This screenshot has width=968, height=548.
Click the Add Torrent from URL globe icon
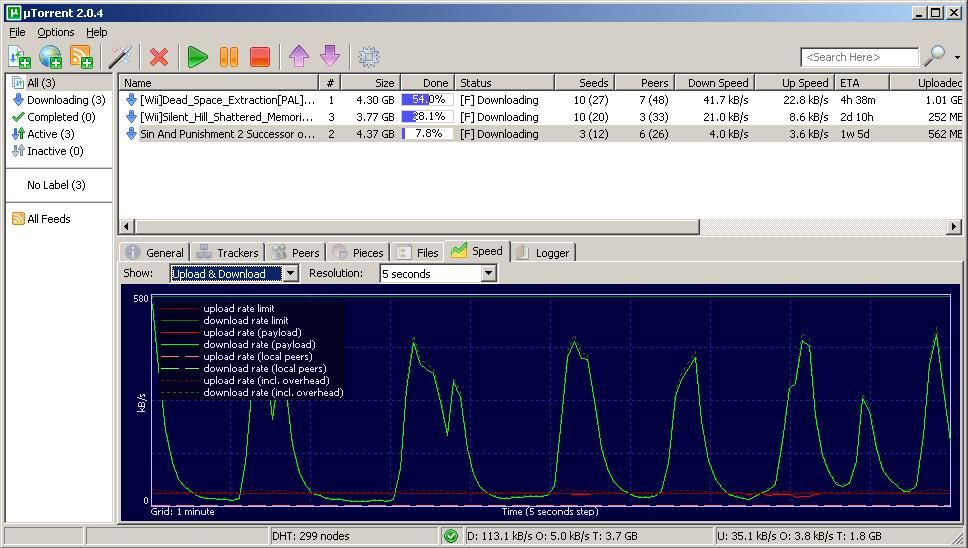[x=51, y=57]
